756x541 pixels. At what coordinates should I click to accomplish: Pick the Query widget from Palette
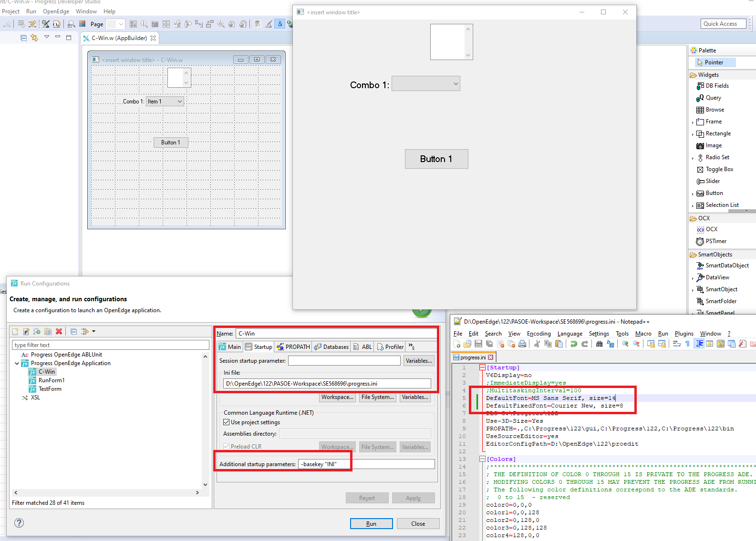(709, 98)
